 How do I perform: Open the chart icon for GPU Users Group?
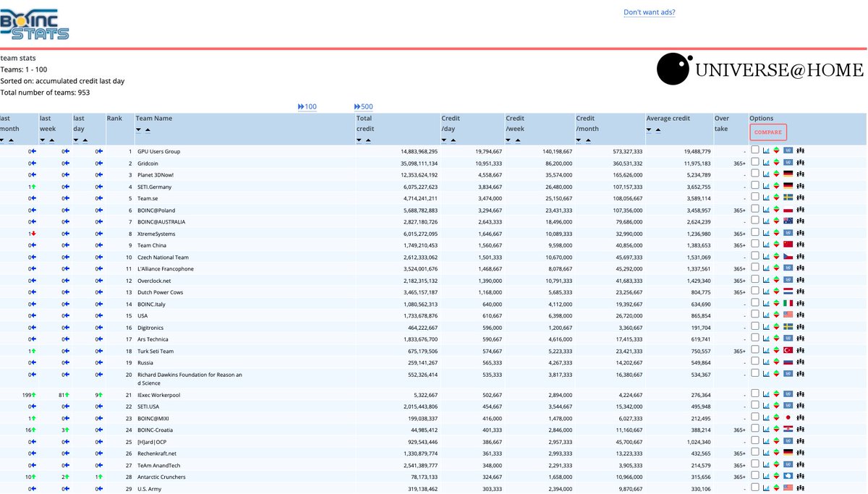click(x=766, y=150)
